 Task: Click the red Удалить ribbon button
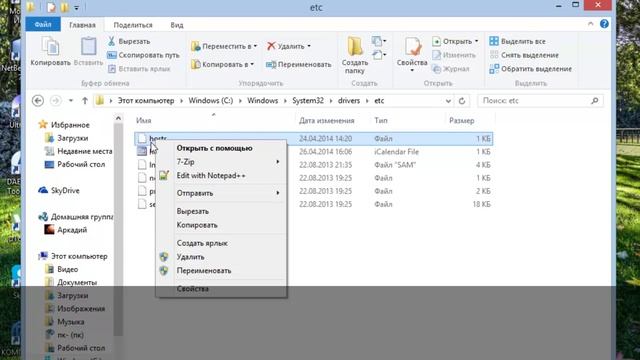coord(289,46)
